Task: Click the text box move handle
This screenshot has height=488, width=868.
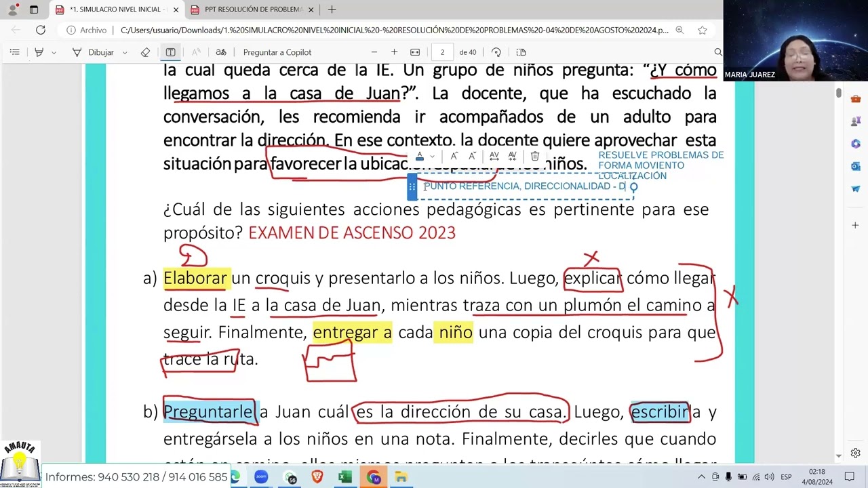Action: click(x=412, y=186)
